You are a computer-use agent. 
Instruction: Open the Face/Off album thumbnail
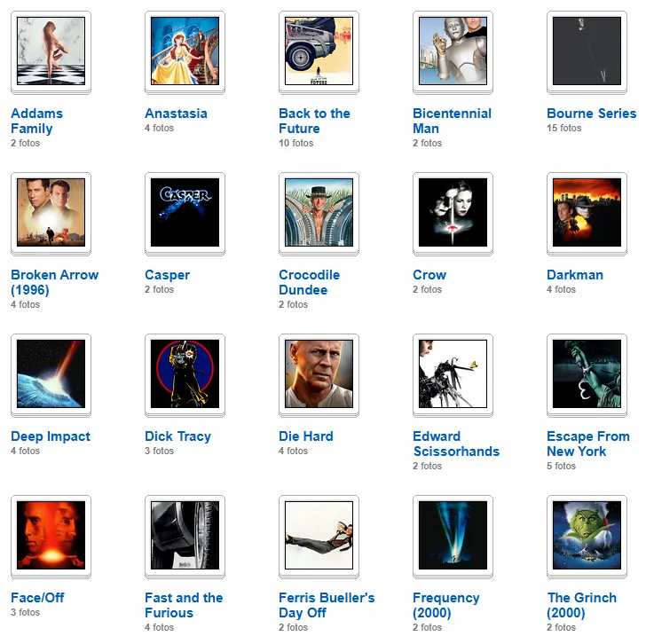[51, 535]
